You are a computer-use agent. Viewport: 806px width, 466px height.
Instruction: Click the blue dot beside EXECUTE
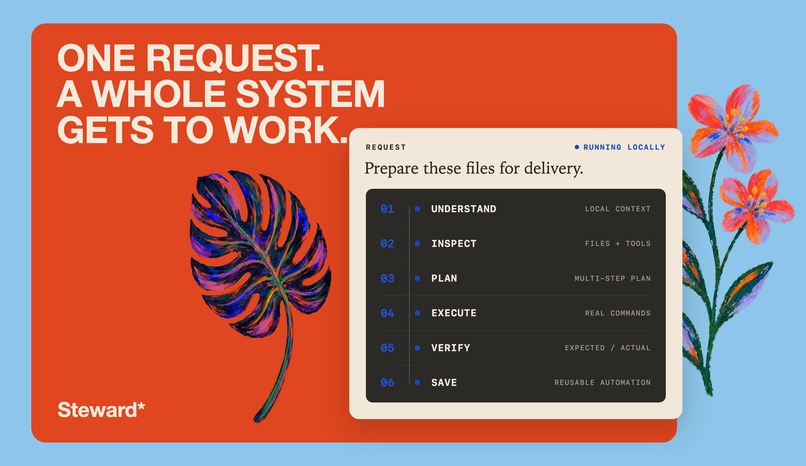coord(417,313)
